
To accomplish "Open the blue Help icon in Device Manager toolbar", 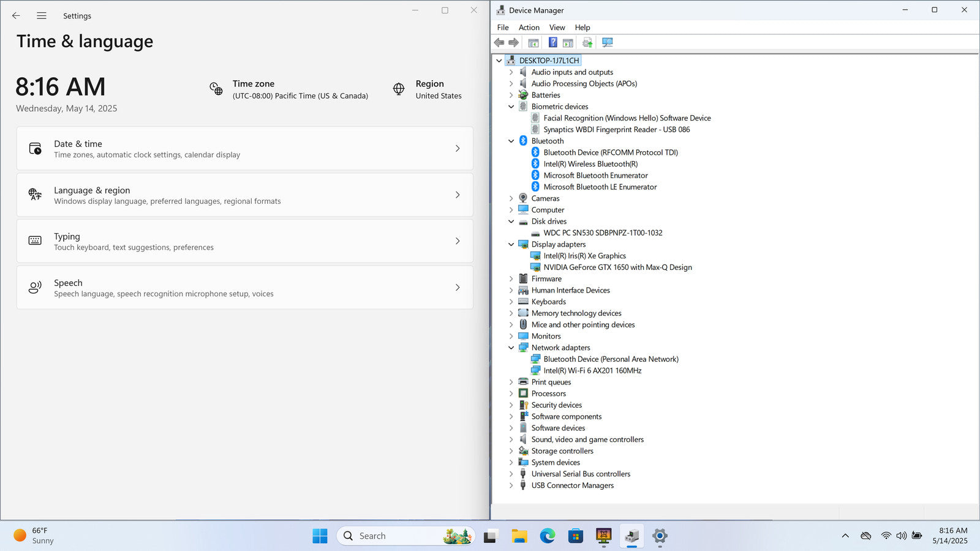I will tap(552, 42).
